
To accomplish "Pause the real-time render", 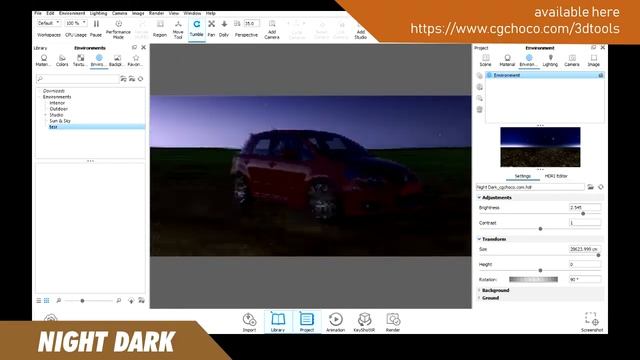I will (96, 28).
